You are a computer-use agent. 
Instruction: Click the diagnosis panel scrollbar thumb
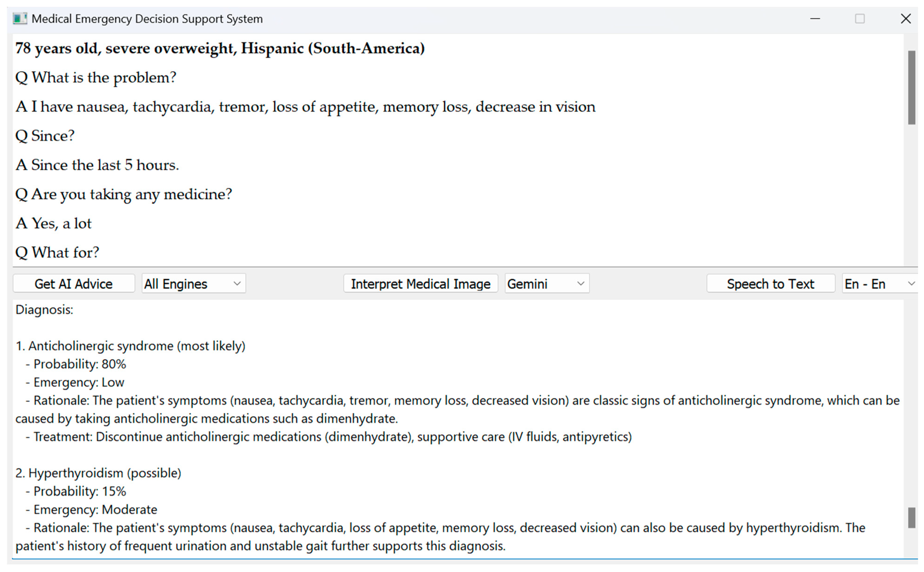[x=912, y=518]
